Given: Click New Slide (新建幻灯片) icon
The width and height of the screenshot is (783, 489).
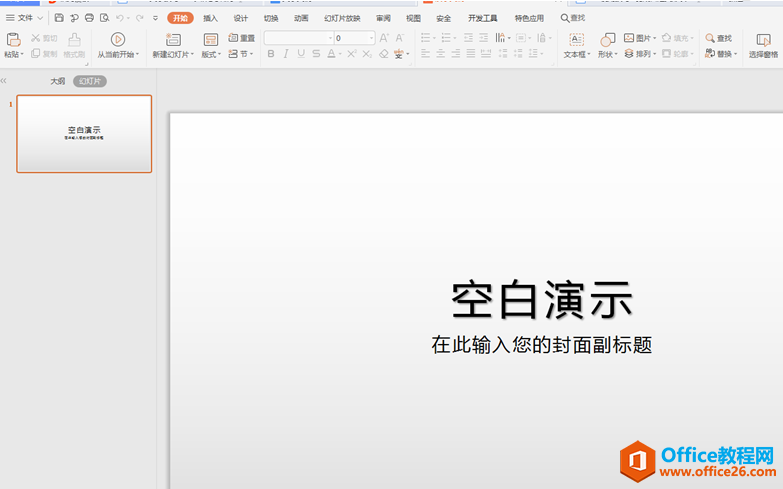Looking at the screenshot, I should pyautogui.click(x=173, y=40).
